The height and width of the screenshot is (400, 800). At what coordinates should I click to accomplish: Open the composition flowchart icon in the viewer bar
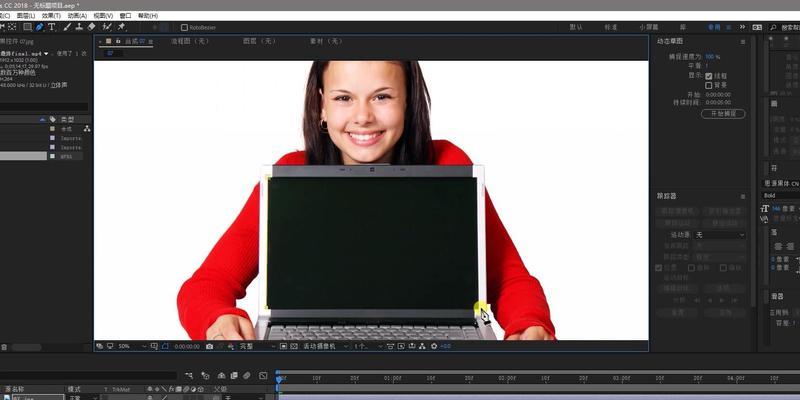tap(422, 346)
